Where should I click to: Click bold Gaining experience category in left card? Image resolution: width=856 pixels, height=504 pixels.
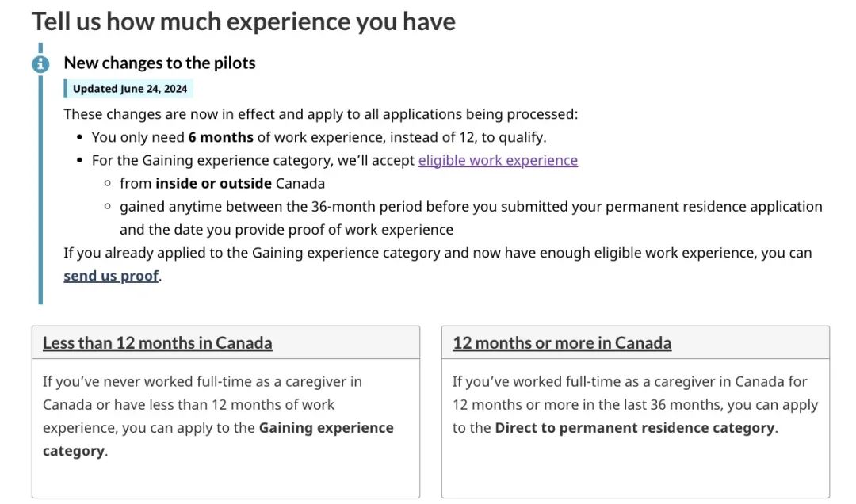218,439
